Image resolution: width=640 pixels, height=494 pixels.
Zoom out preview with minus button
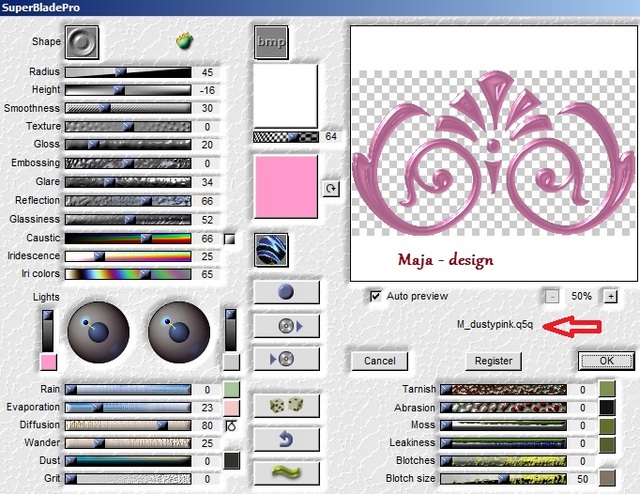(552, 296)
